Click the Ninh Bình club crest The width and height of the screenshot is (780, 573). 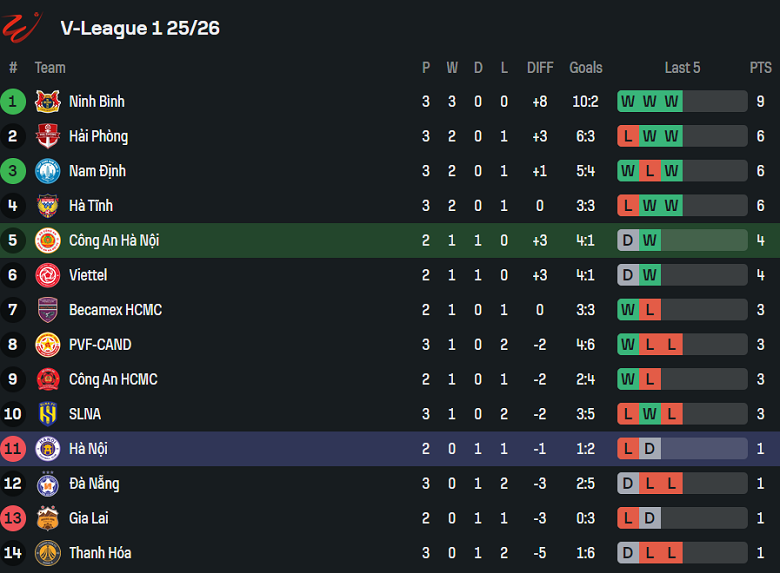48,101
